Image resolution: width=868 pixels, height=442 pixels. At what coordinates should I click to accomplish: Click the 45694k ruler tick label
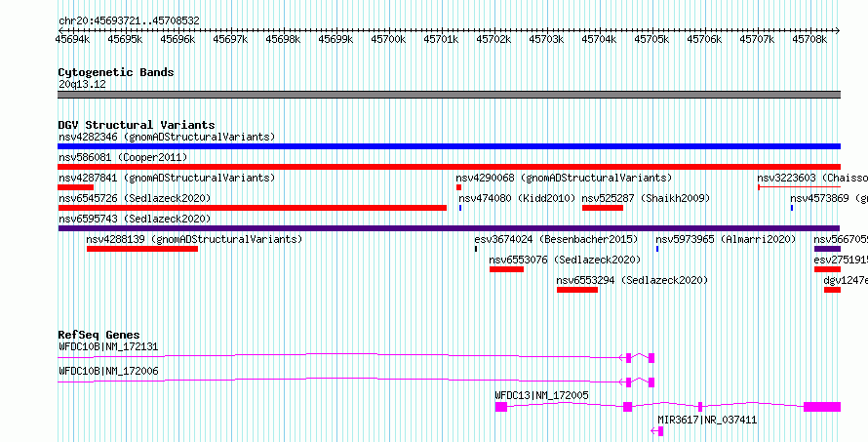(x=72, y=39)
